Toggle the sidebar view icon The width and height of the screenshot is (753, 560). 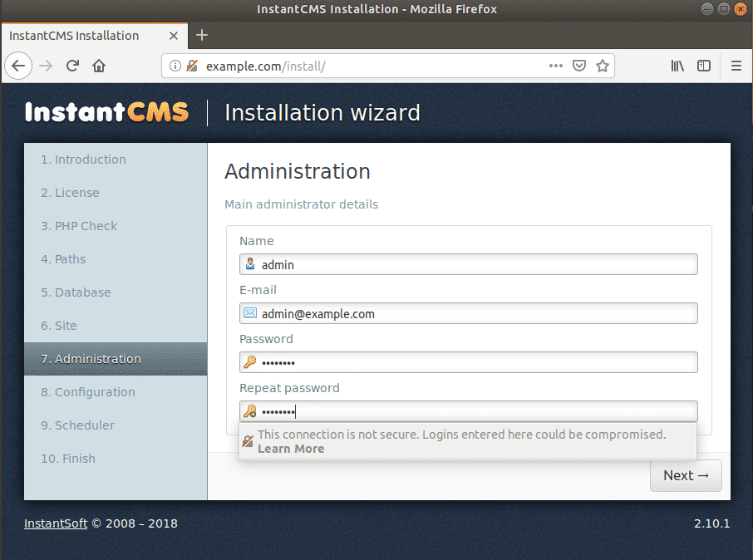pos(704,66)
